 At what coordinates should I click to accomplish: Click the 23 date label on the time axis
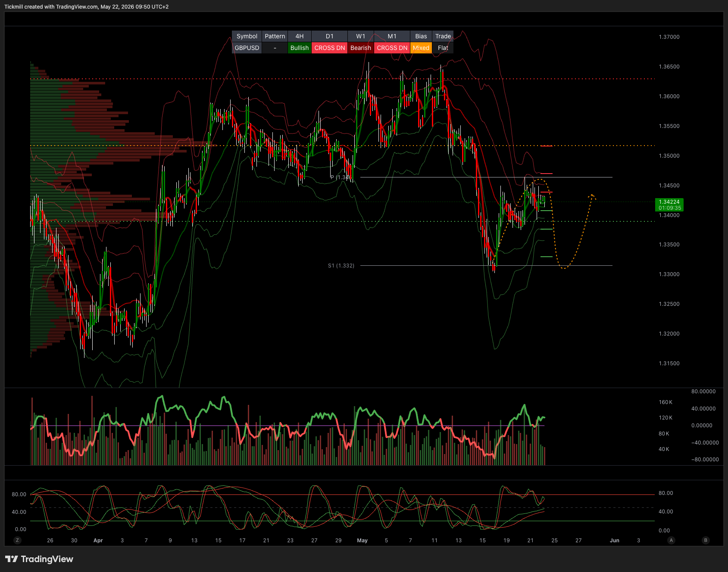[291, 541]
